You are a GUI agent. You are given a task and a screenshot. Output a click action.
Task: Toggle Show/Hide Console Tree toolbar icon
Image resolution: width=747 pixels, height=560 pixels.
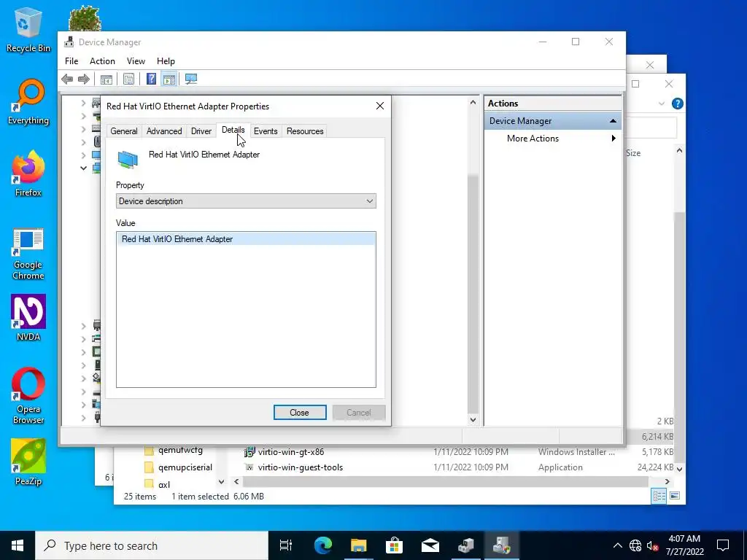coord(107,79)
